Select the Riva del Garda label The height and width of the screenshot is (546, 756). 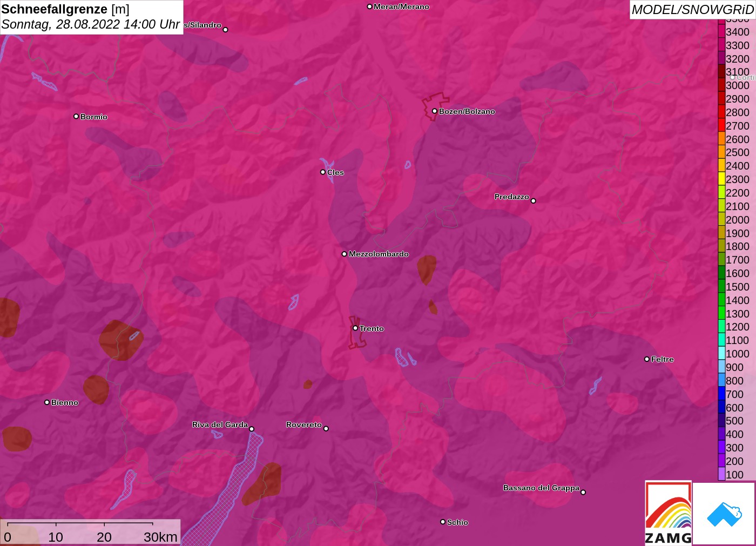coord(220,424)
